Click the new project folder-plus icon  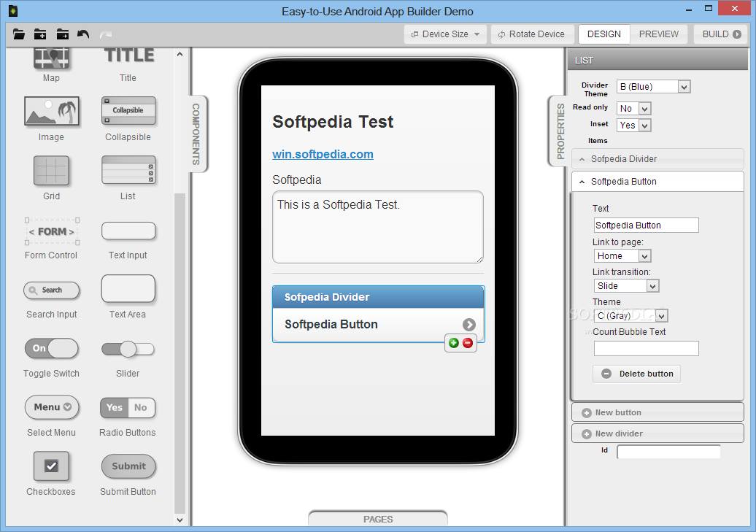point(40,34)
